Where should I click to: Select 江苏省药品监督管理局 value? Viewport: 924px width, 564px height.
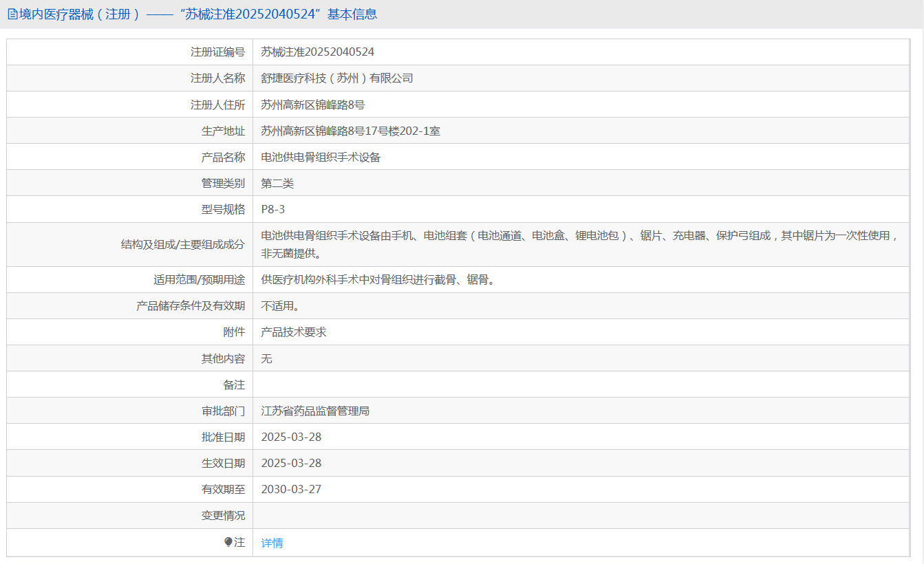(x=315, y=411)
